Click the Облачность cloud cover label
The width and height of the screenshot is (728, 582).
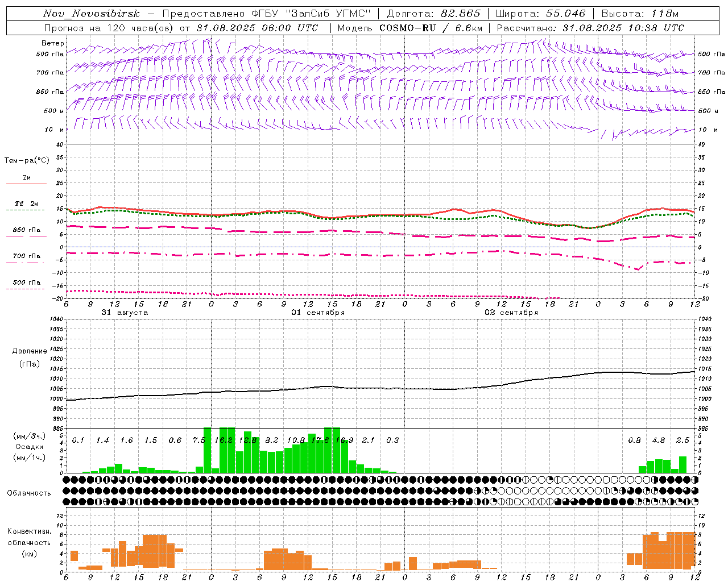(29, 493)
